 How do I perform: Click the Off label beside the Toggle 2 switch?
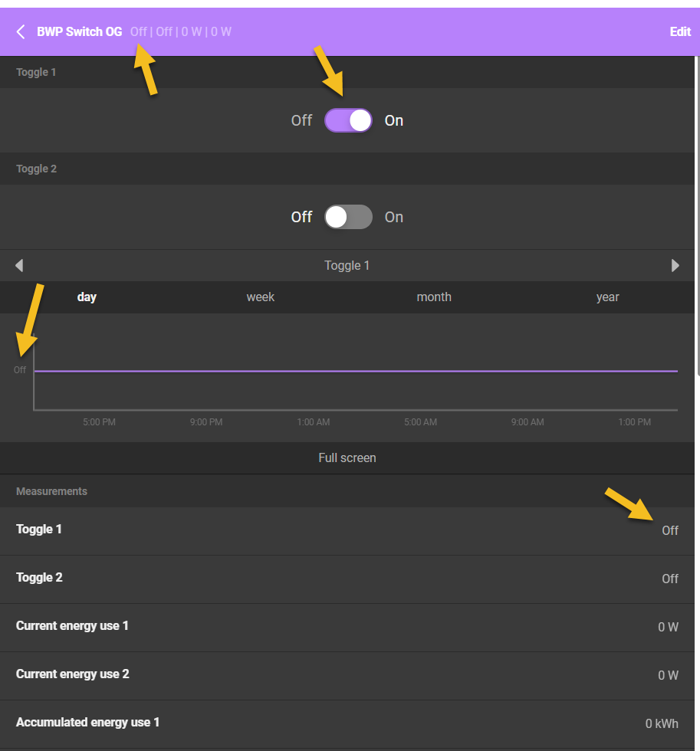pos(301,217)
